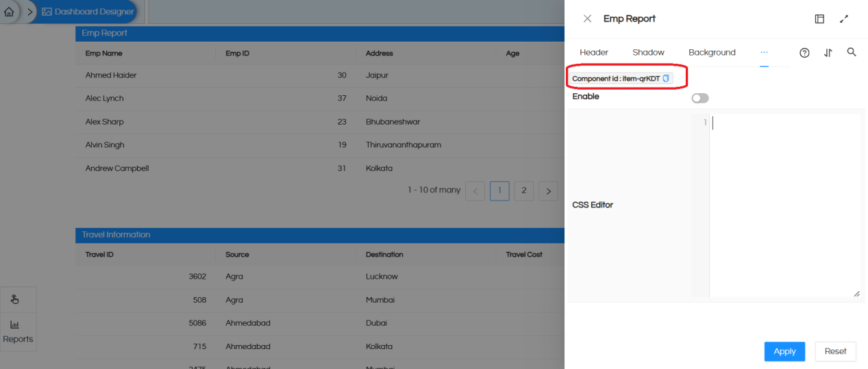Apply the component property changes
Screen dimensions: 868x369
coord(784,351)
